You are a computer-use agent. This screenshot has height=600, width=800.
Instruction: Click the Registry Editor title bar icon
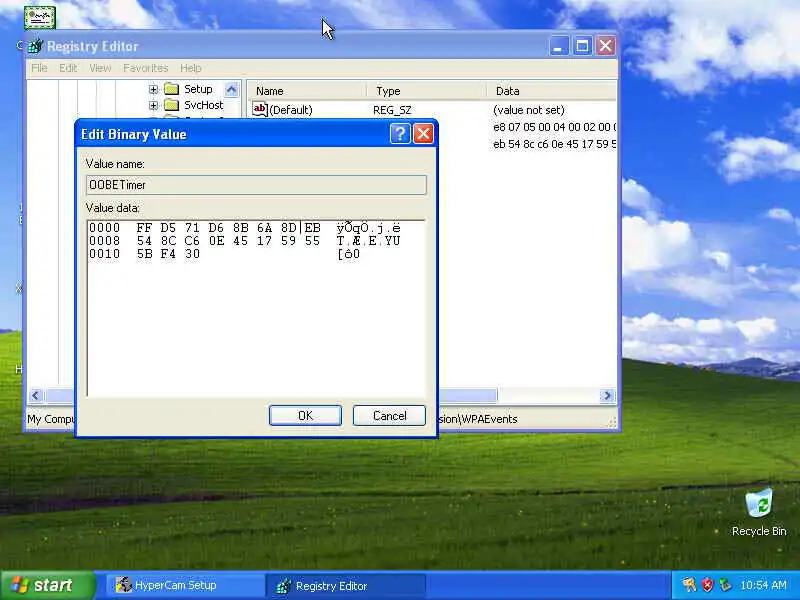35,46
